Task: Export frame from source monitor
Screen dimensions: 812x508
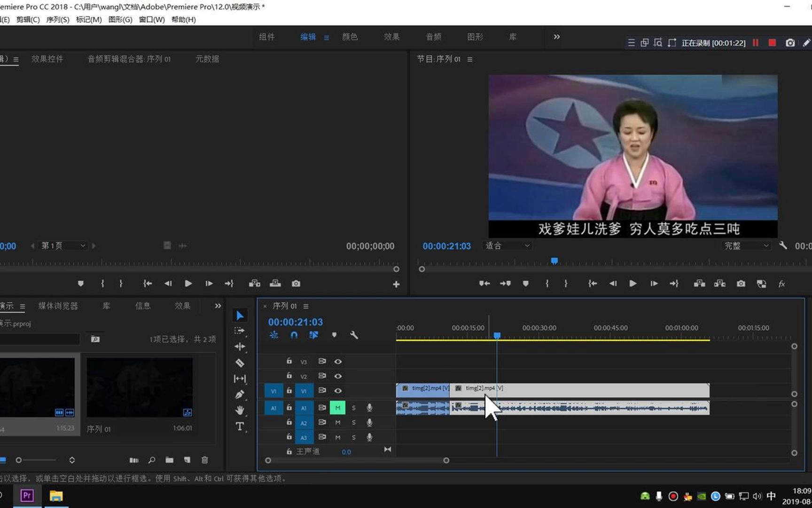Action: click(x=296, y=284)
